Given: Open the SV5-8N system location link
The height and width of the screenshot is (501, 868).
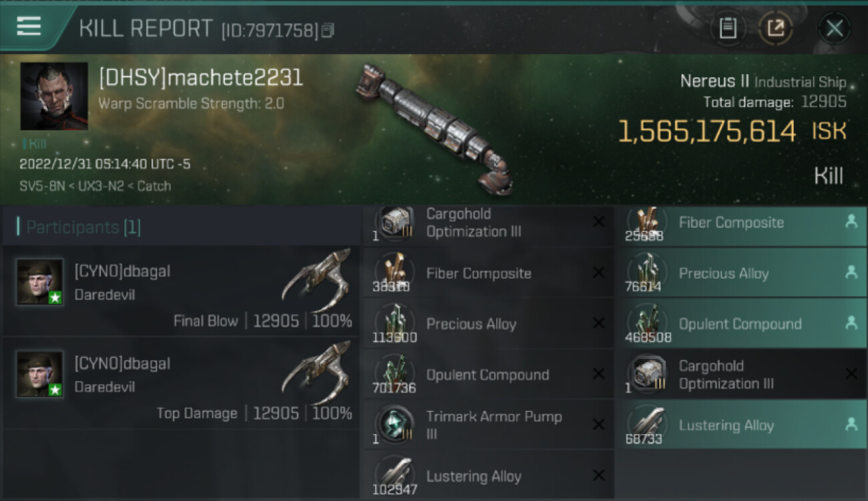Looking at the screenshot, I should tap(44, 186).
